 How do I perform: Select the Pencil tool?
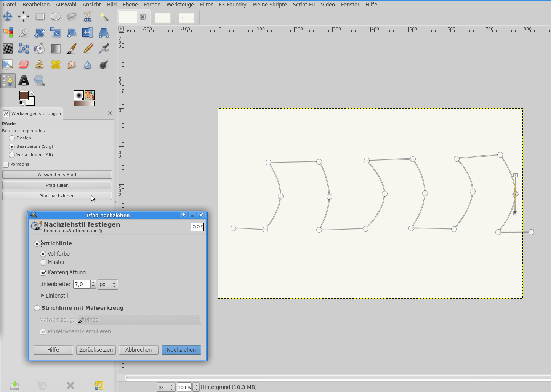88,48
